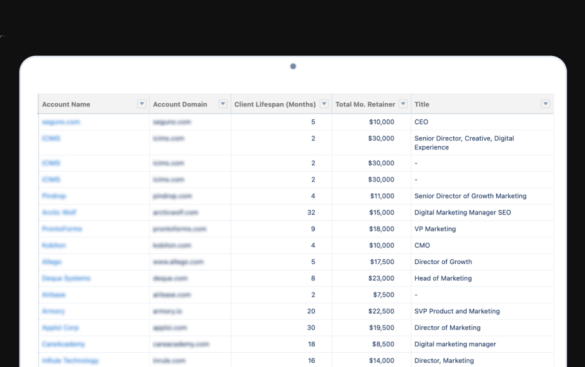The height and width of the screenshot is (367, 585).
Task: Select the lifespan value 18
Action: tap(312, 344)
